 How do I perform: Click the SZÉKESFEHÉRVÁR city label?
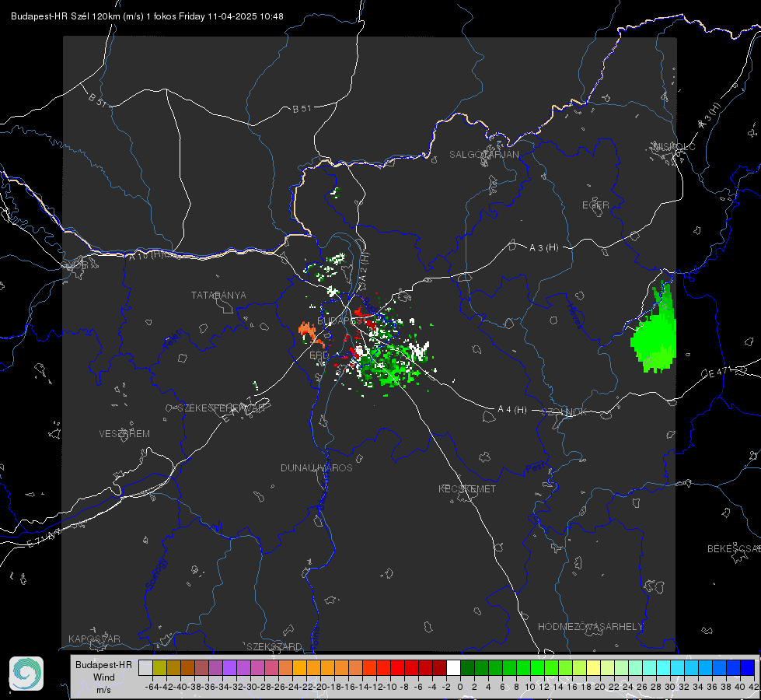(223, 408)
